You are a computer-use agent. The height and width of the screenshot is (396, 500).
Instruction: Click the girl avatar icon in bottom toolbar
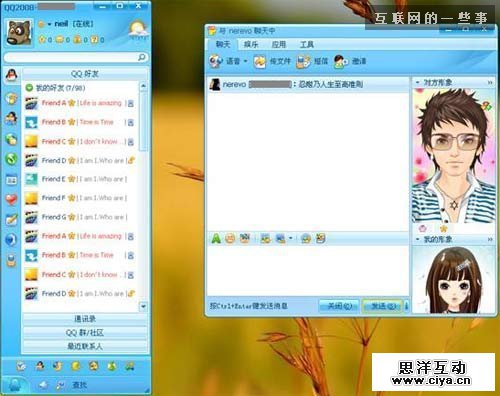[x=40, y=366]
